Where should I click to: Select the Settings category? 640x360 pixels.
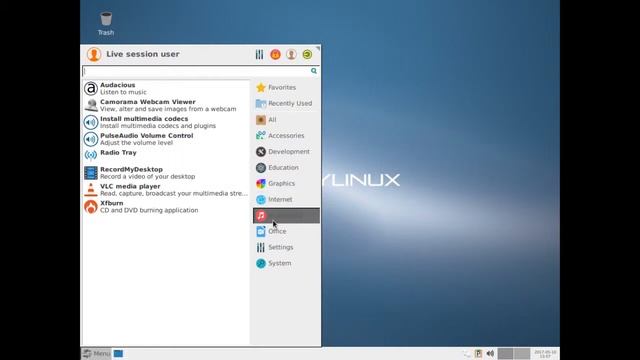[286, 247]
